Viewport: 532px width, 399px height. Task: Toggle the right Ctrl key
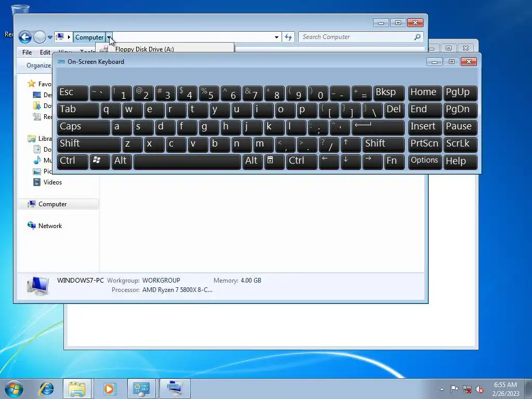(302, 162)
